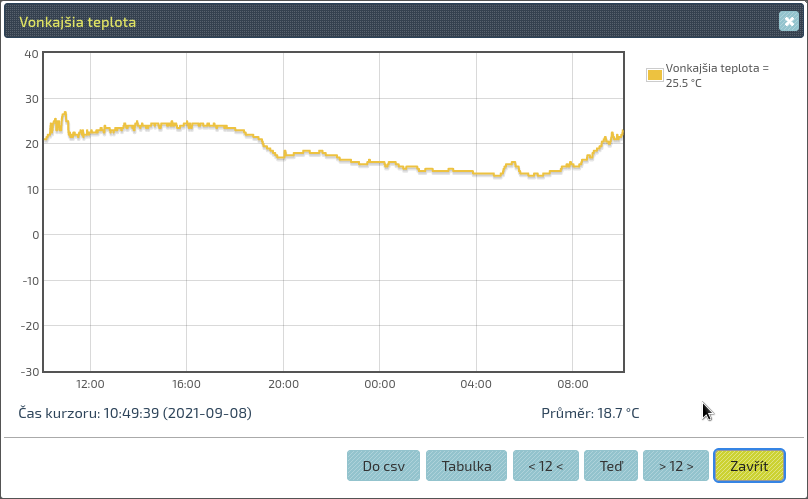Click the 04:00 x-axis label

476,384
